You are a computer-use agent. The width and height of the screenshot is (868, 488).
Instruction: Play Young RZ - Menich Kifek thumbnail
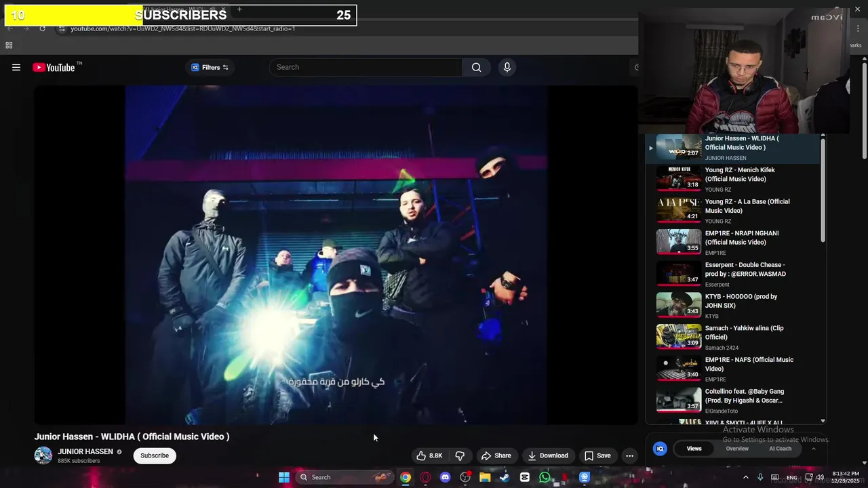coord(679,178)
